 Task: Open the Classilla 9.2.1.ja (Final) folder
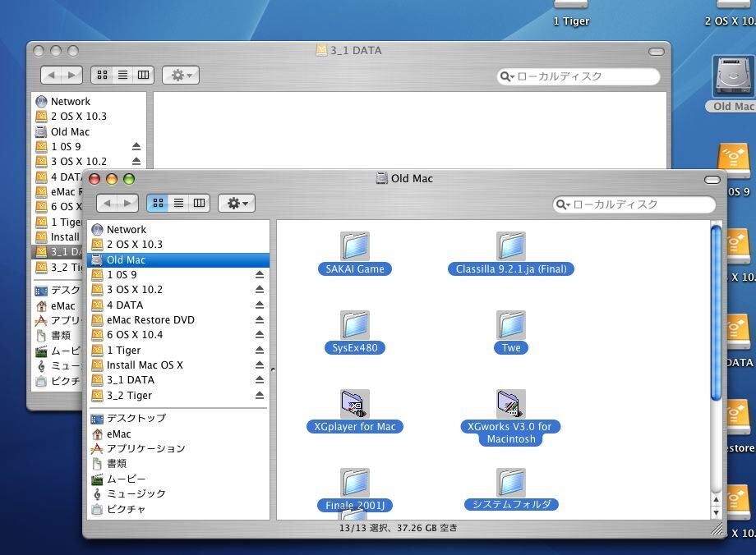pyautogui.click(x=510, y=246)
